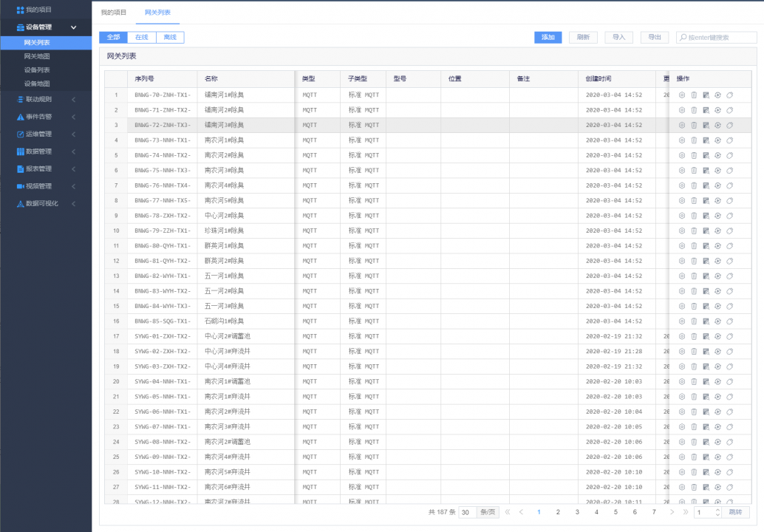764x532 pixels.
Task: Open settings icon for 石砌沟1#除臭 row
Action: (682, 321)
